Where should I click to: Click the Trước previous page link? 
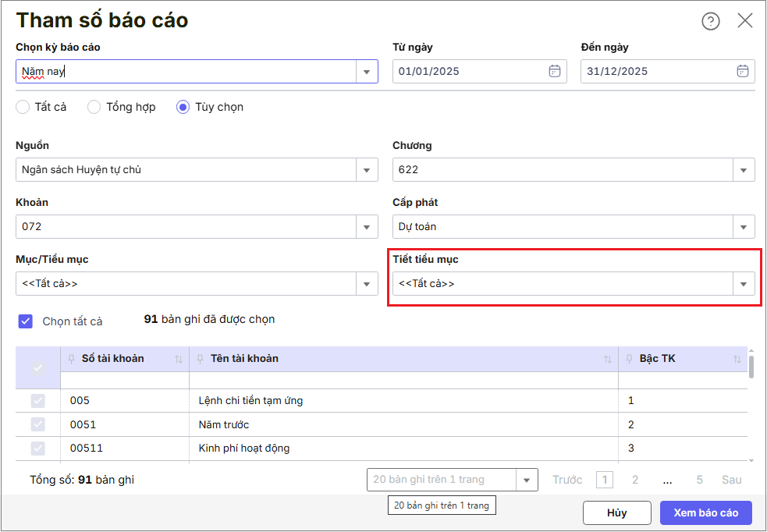[x=567, y=481]
